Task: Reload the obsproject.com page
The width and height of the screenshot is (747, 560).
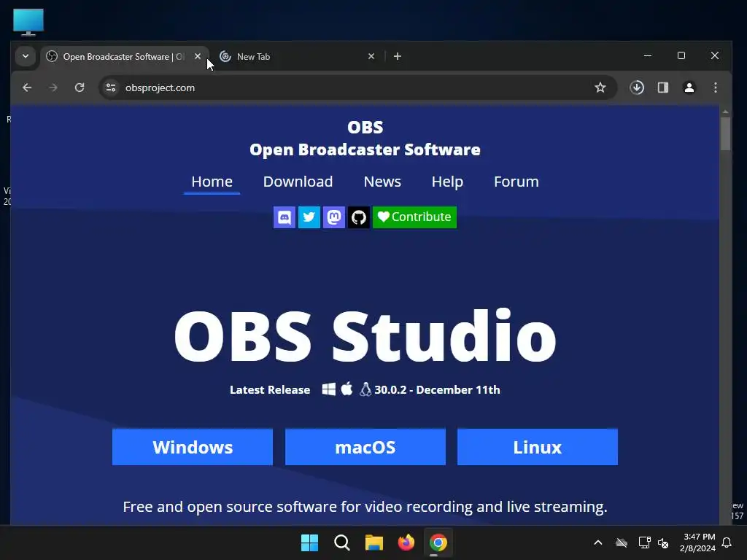Action: (x=80, y=87)
